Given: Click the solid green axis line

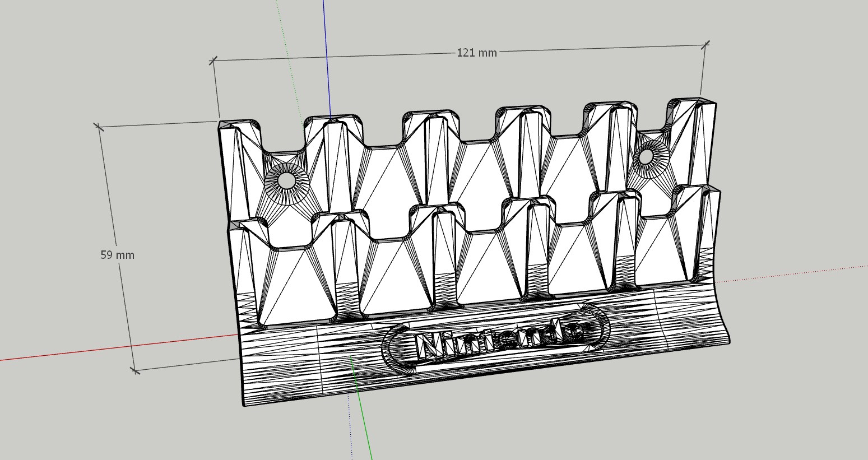Looking at the screenshot, I should click(x=364, y=426).
